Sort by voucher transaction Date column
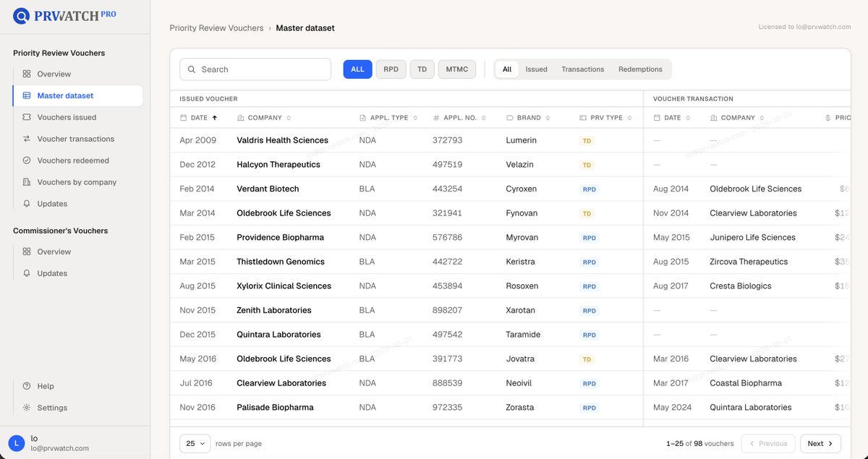Screen dimensions: 868x459 pyautogui.click(x=673, y=118)
